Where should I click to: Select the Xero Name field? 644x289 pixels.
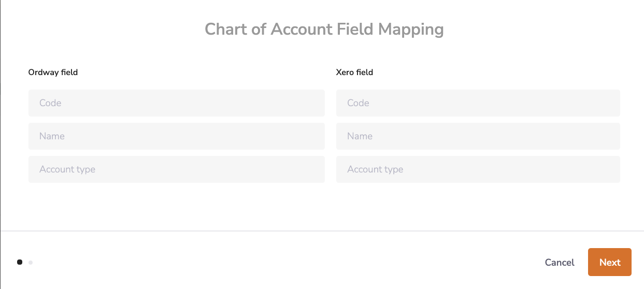478,136
